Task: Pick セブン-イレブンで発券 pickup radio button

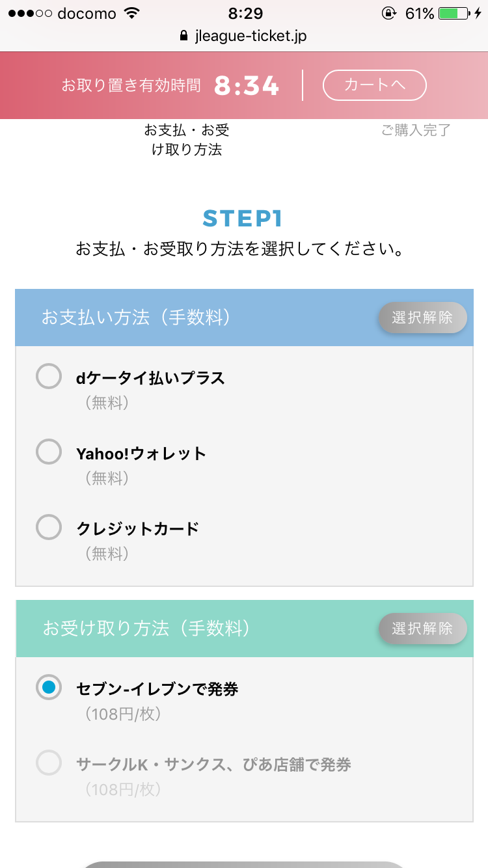Action: 49,688
